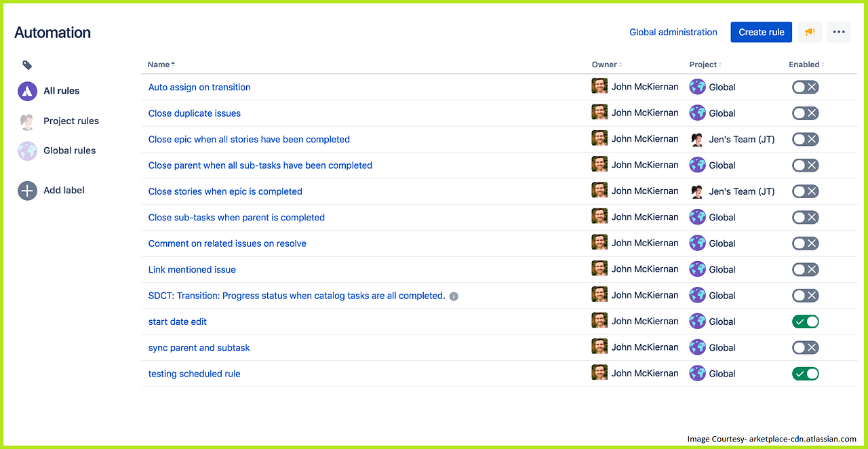Click the Create rule button

click(x=761, y=32)
